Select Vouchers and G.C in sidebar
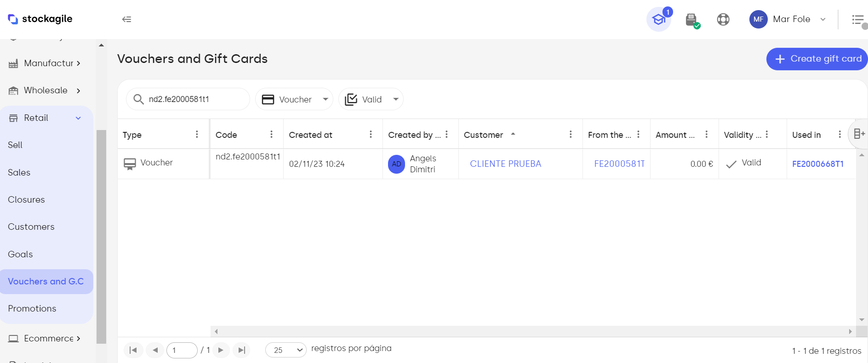 [46, 281]
